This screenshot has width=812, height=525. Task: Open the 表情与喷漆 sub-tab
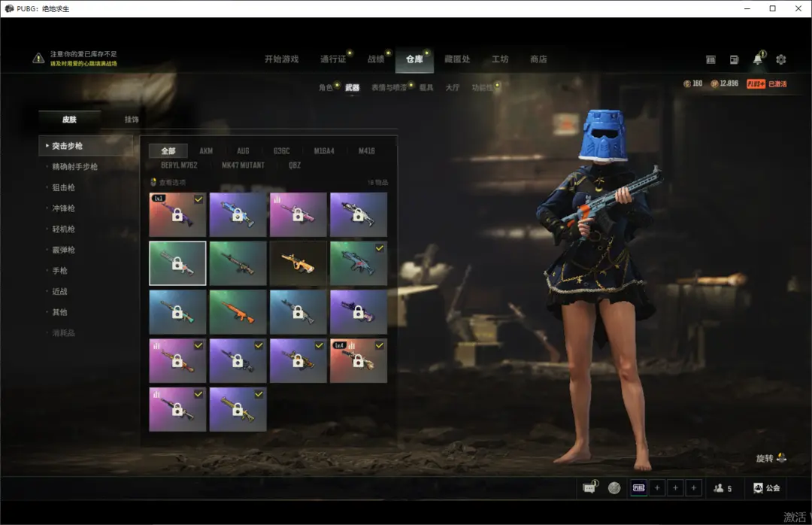coord(389,87)
